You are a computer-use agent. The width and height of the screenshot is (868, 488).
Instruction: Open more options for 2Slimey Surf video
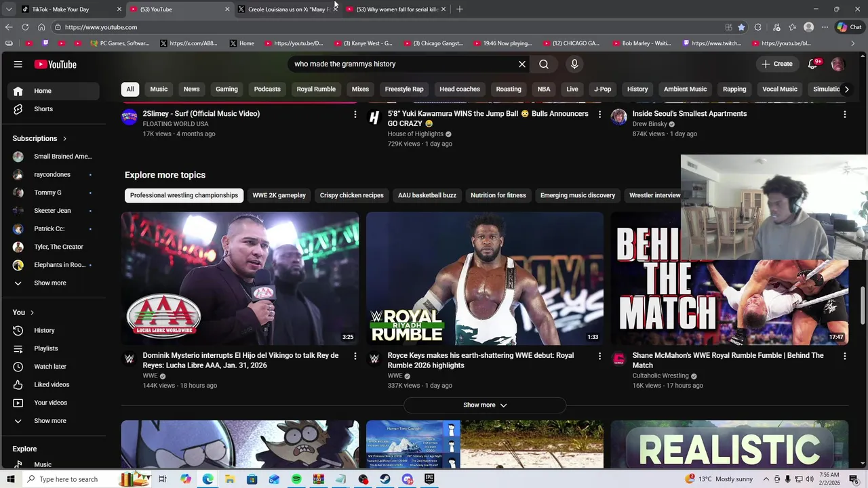tap(355, 115)
